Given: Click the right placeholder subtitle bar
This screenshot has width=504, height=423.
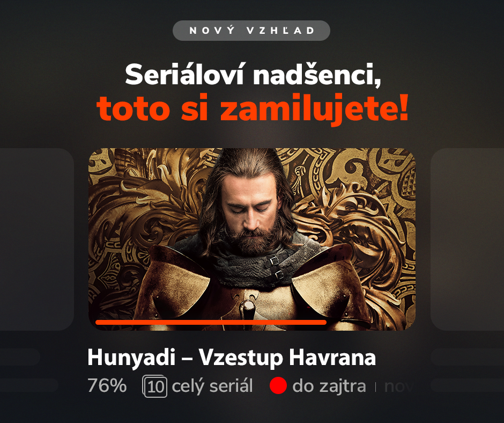Looking at the screenshot, I should click(x=467, y=385).
